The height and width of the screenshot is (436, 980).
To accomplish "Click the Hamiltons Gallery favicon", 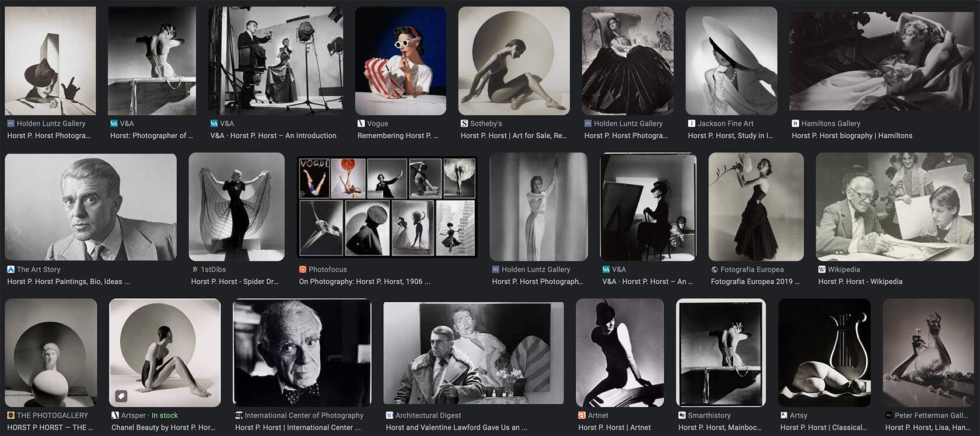I will coord(795,124).
